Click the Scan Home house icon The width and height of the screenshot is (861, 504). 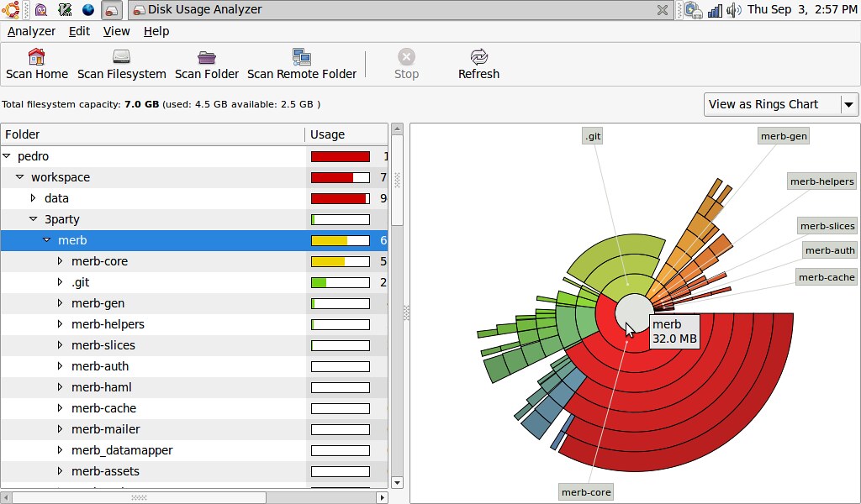coord(36,56)
